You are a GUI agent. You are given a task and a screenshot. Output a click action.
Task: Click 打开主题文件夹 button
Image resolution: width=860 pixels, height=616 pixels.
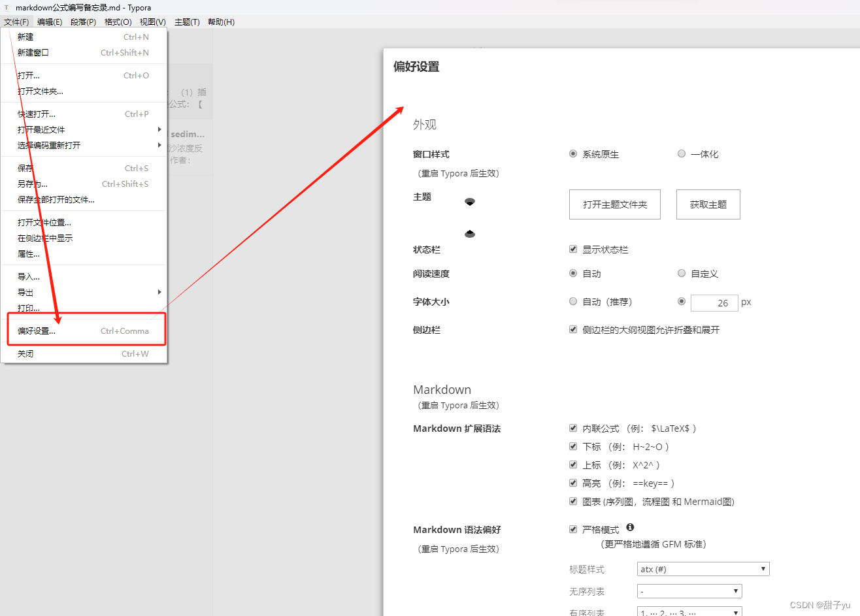pyautogui.click(x=615, y=204)
